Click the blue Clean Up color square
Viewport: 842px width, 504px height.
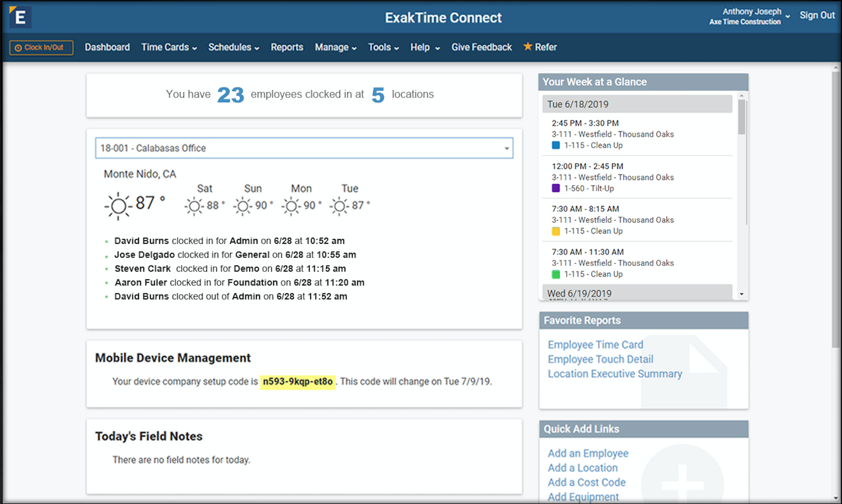(x=556, y=145)
